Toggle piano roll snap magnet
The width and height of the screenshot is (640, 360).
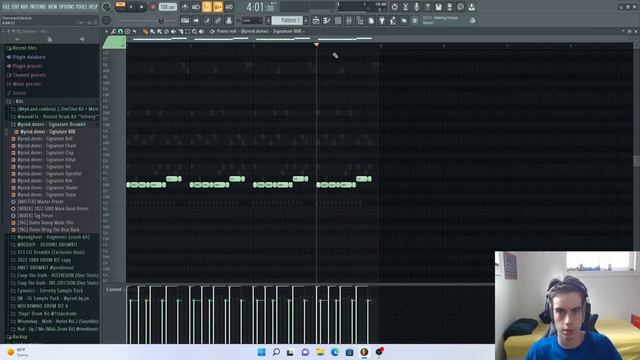click(x=120, y=31)
